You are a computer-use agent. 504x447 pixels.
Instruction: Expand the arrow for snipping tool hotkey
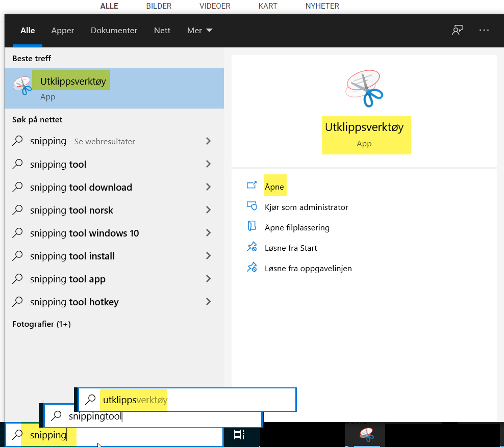[208, 302]
